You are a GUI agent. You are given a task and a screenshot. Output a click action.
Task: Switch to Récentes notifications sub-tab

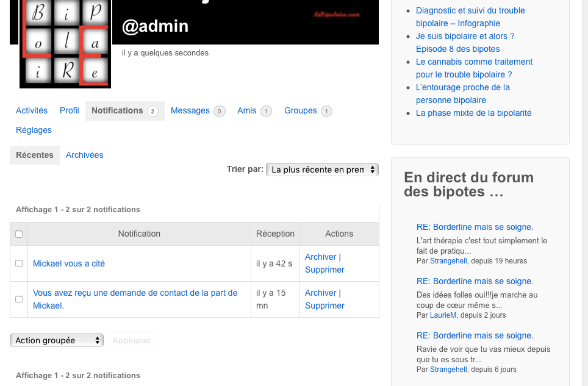[x=35, y=155]
